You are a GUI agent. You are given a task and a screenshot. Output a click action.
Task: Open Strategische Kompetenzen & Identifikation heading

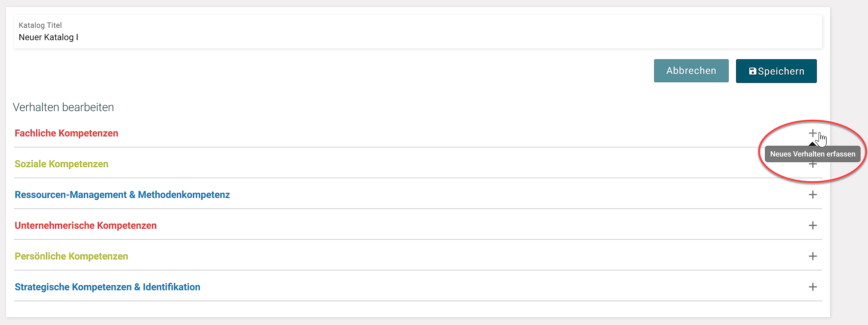click(107, 287)
